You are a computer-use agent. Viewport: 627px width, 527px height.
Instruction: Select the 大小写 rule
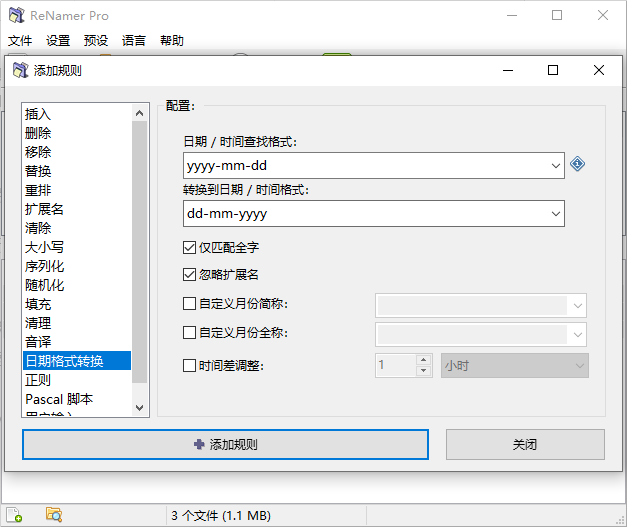click(77, 247)
